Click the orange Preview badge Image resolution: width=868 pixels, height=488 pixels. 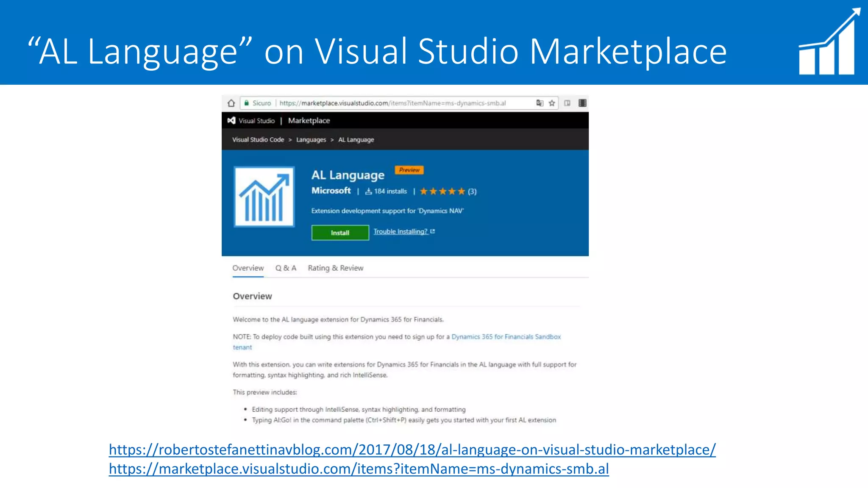coord(409,170)
